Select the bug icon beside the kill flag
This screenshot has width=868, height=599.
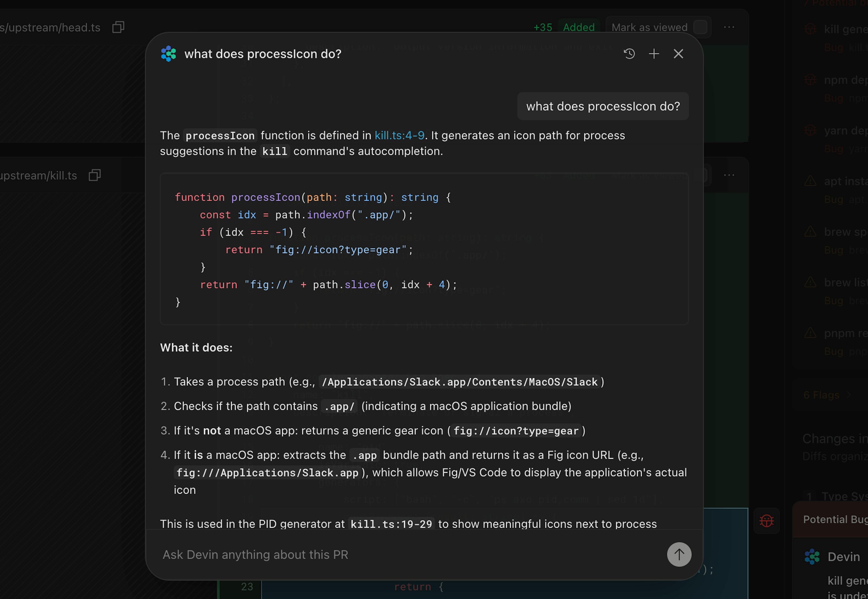tap(810, 28)
